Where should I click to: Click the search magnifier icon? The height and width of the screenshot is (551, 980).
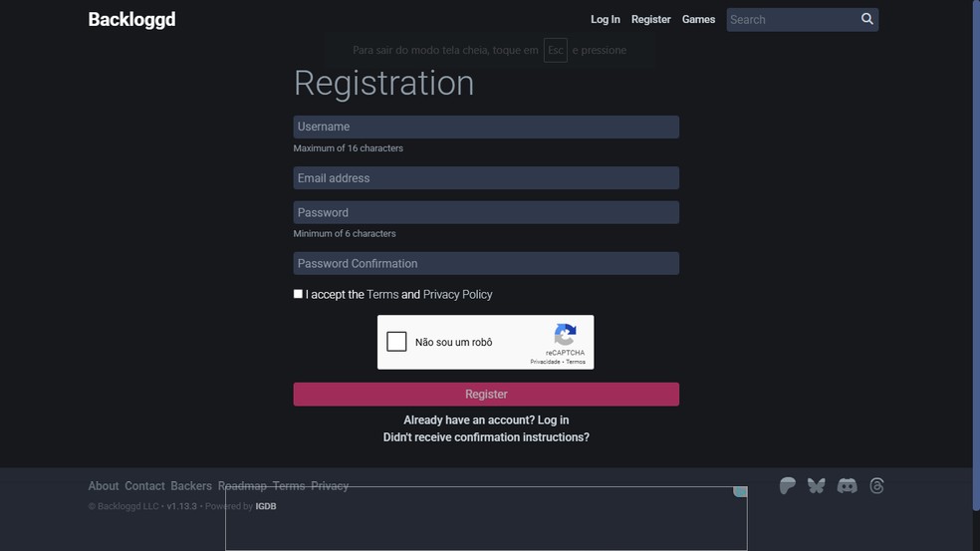point(866,19)
